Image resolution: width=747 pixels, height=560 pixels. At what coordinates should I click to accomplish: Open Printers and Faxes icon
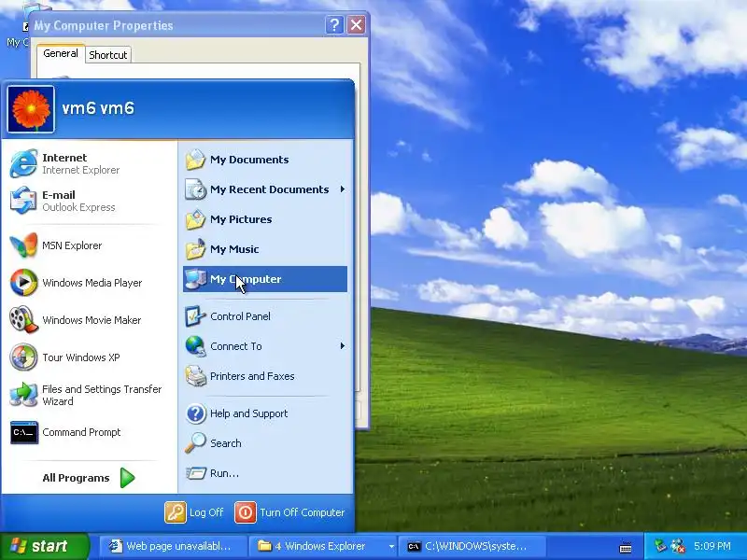point(195,376)
